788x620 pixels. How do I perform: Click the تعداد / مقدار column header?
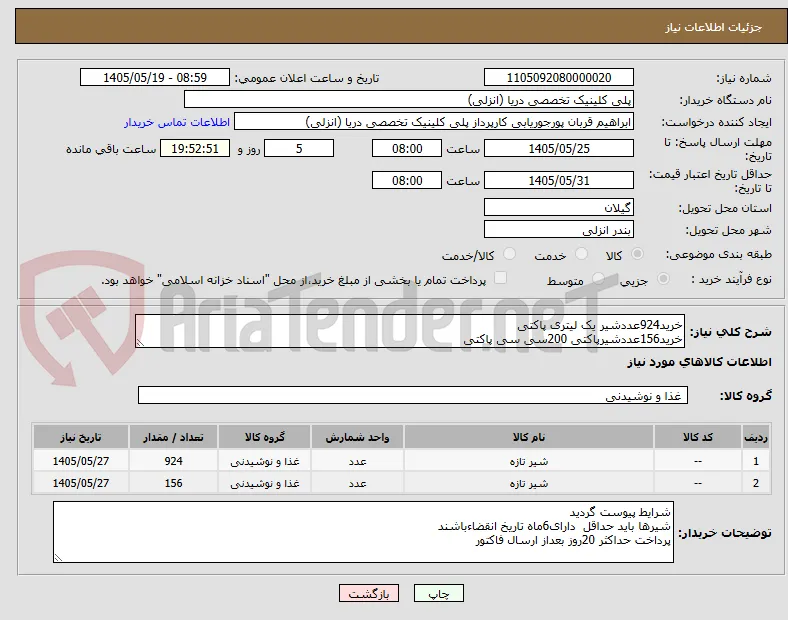(x=173, y=437)
